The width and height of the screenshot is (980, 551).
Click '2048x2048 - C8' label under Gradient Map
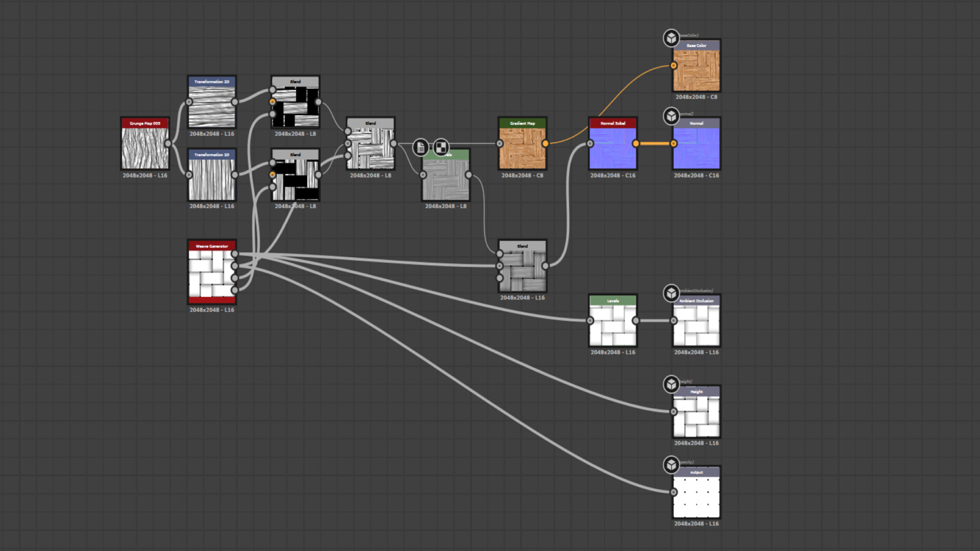click(522, 176)
